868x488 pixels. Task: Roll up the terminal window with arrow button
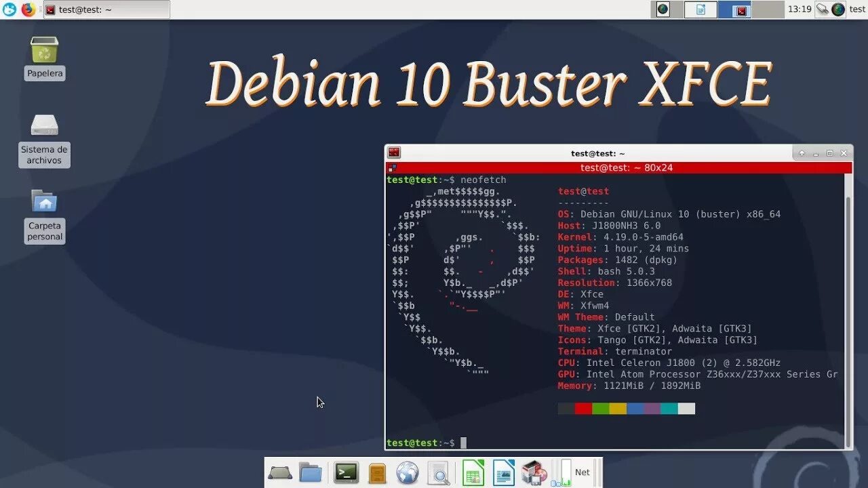(802, 153)
